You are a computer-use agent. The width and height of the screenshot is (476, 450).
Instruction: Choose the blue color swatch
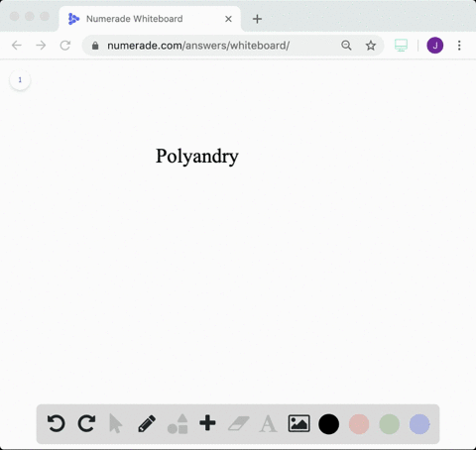[x=419, y=424]
